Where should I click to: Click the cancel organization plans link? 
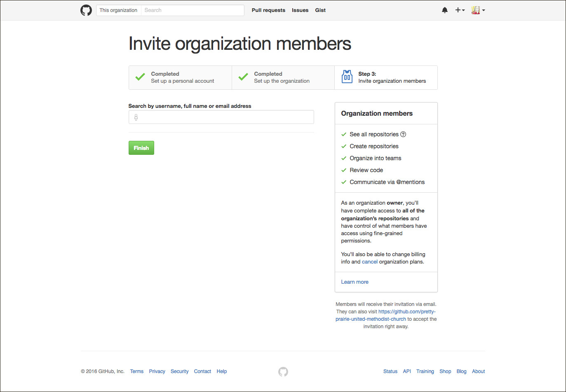pyautogui.click(x=369, y=262)
